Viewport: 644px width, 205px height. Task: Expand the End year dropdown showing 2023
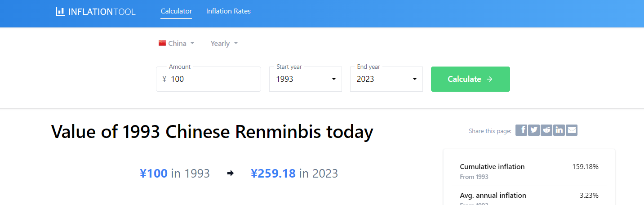(x=386, y=79)
